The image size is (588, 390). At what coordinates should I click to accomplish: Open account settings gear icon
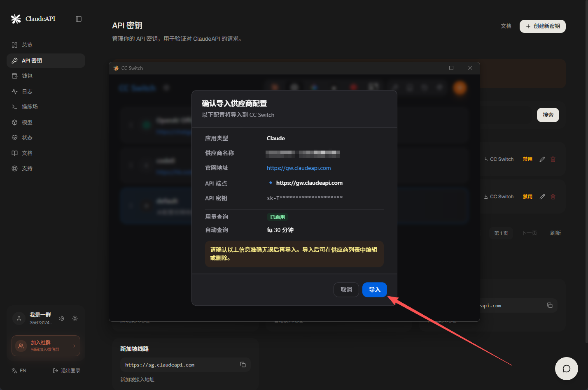(62, 318)
